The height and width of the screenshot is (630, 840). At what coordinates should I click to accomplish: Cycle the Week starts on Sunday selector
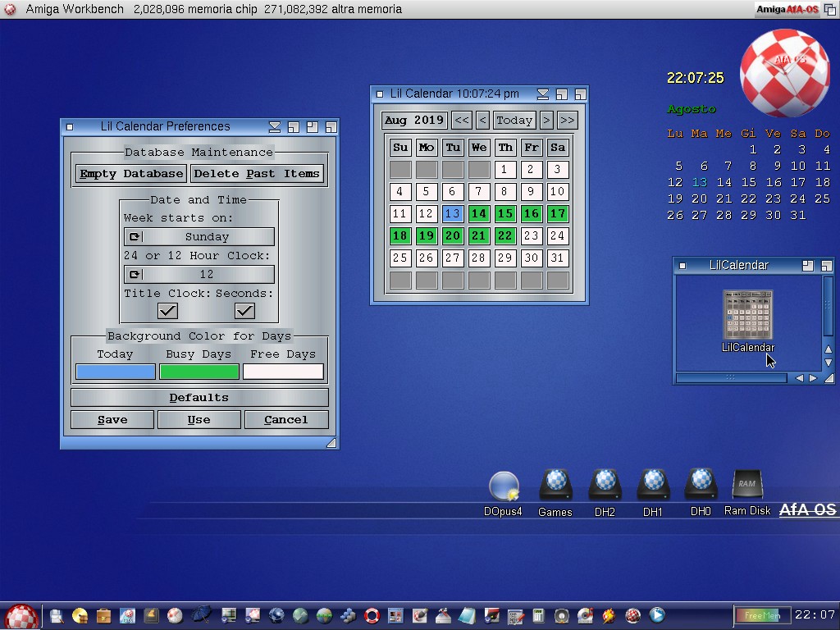tap(199, 237)
